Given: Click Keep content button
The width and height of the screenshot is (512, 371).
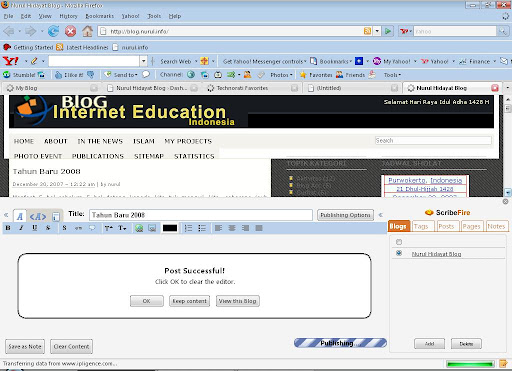Looking at the screenshot, I should tap(189, 301).
